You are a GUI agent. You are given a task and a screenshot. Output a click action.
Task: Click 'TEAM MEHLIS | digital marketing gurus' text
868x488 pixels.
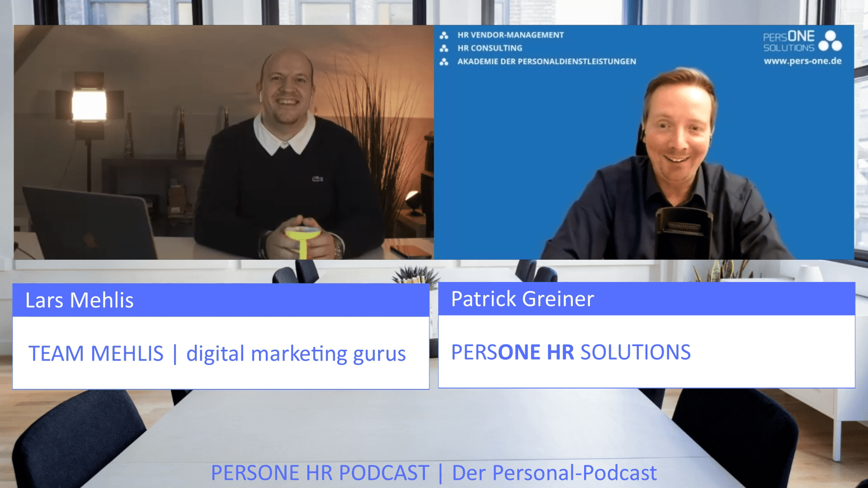(x=217, y=354)
